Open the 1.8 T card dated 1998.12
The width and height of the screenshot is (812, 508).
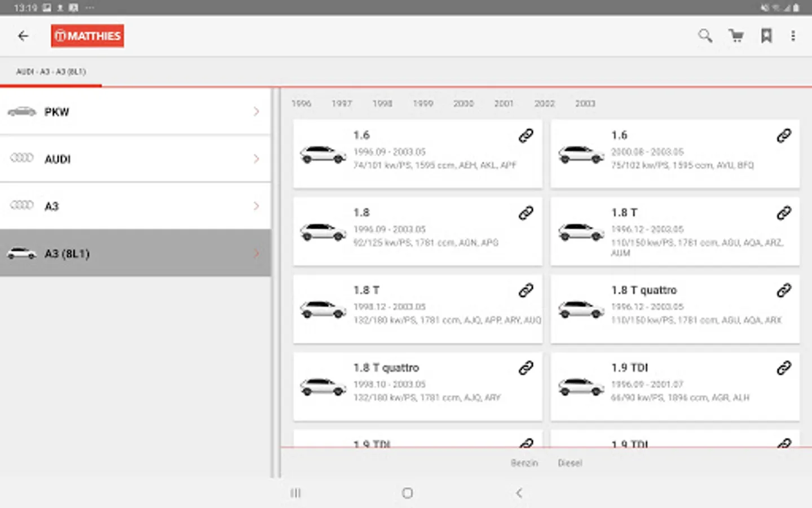point(418,309)
